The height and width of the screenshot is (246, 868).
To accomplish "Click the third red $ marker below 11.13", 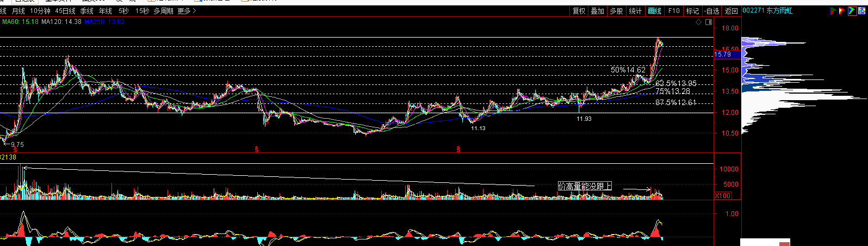I will tap(458, 149).
